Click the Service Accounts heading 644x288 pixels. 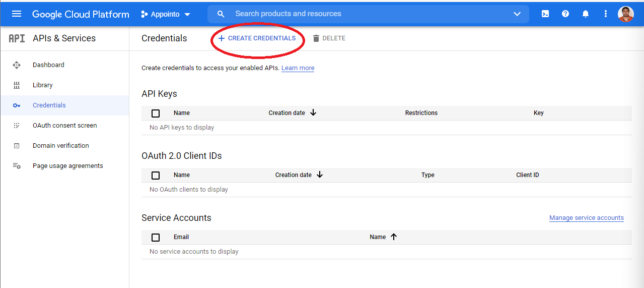[x=176, y=218]
